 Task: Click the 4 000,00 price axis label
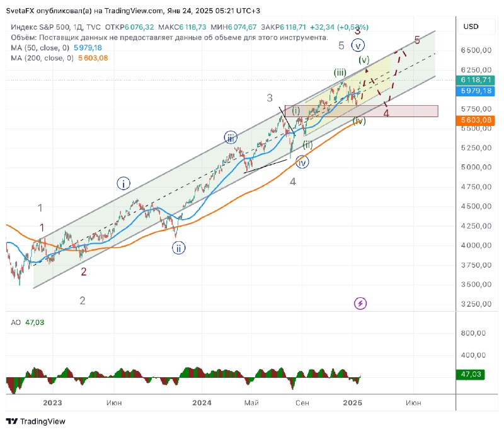(476, 245)
